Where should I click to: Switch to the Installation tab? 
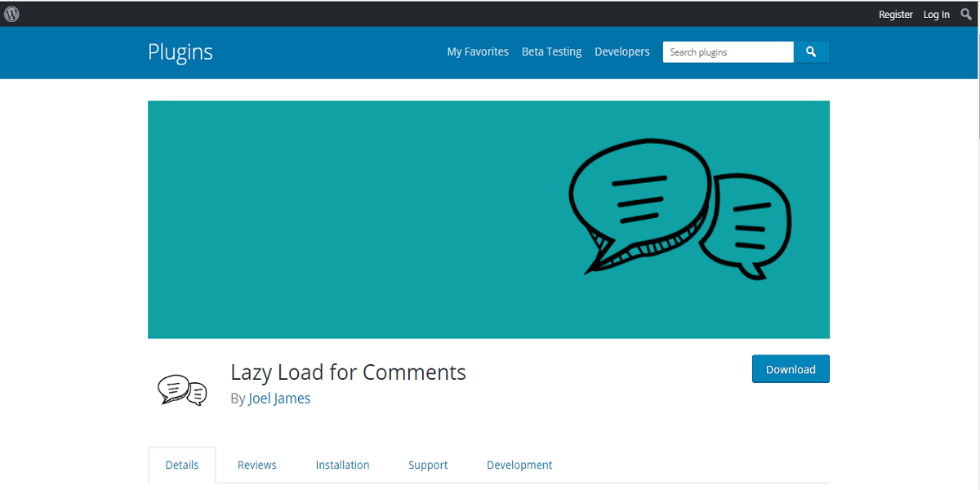click(x=343, y=465)
